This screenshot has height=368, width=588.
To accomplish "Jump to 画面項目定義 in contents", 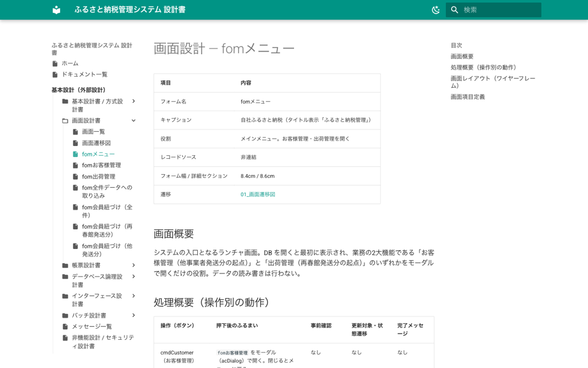I will (467, 97).
